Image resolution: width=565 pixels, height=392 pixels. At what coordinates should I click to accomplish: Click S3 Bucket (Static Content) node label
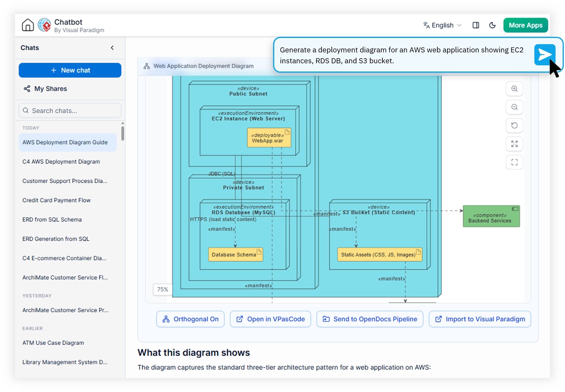[379, 212]
